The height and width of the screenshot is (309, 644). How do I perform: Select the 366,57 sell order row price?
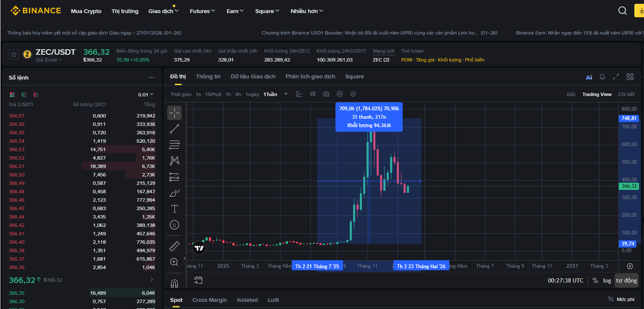pyautogui.click(x=16, y=116)
